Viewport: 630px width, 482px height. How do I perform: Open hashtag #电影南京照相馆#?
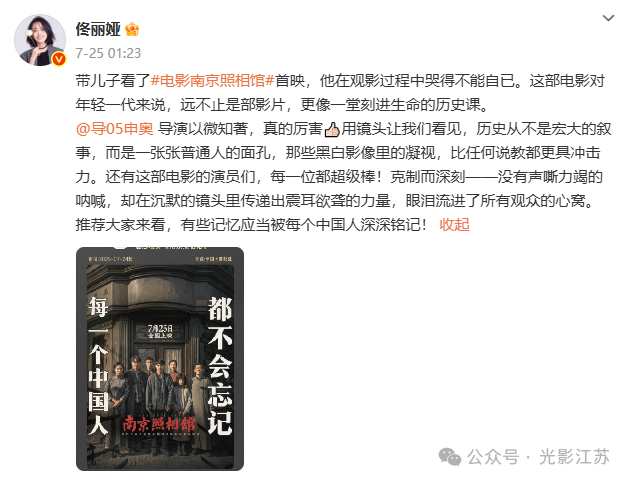click(212, 81)
